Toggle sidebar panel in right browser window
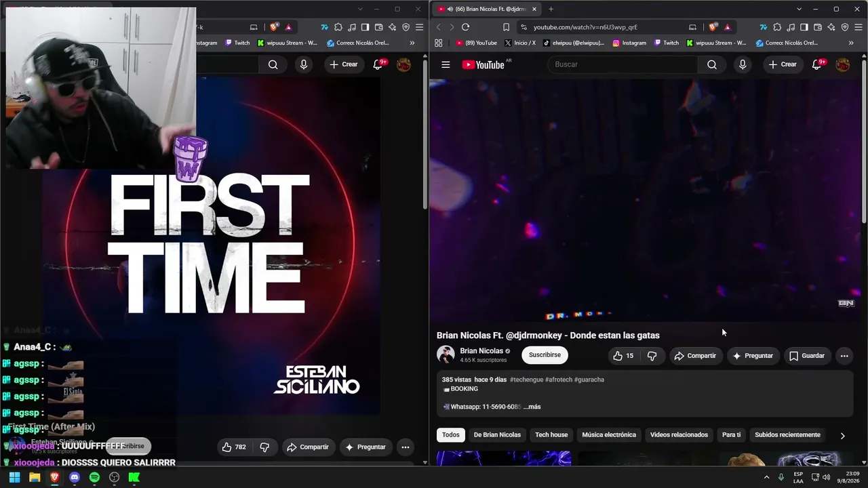Screen dimensions: 868x488 click(804, 27)
